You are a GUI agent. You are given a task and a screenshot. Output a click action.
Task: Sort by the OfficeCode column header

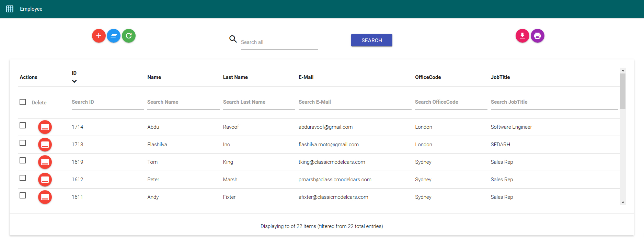(428, 77)
